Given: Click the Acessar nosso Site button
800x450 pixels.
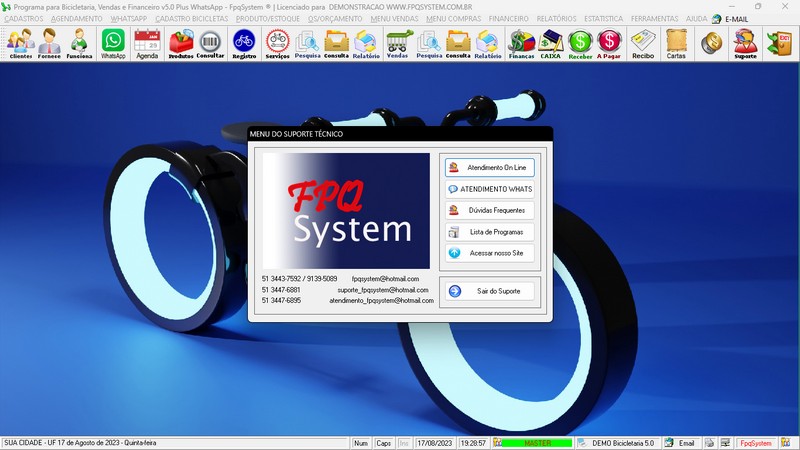Looking at the screenshot, I should (x=490, y=254).
